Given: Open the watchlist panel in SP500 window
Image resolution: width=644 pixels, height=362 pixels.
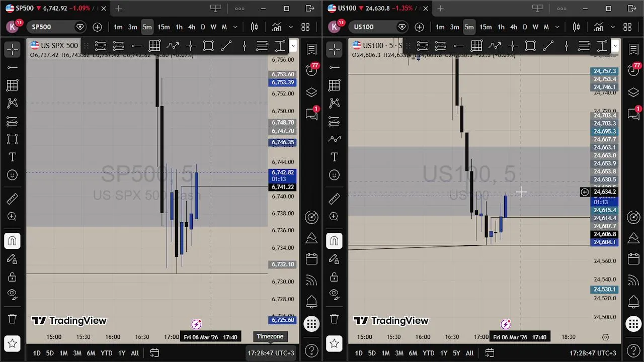Looking at the screenshot, I should 311,49.
